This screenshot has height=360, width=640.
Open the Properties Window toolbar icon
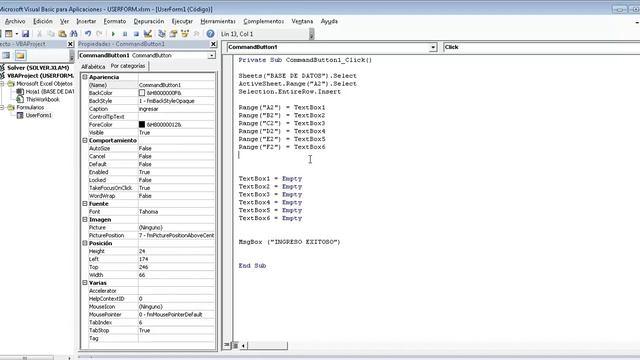coord(173,34)
